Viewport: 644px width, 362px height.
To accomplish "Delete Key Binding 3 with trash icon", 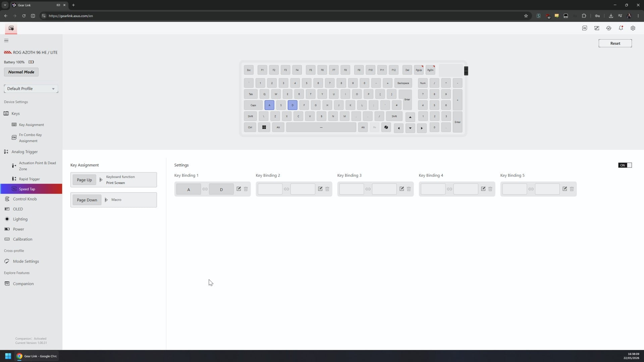I will (x=409, y=189).
